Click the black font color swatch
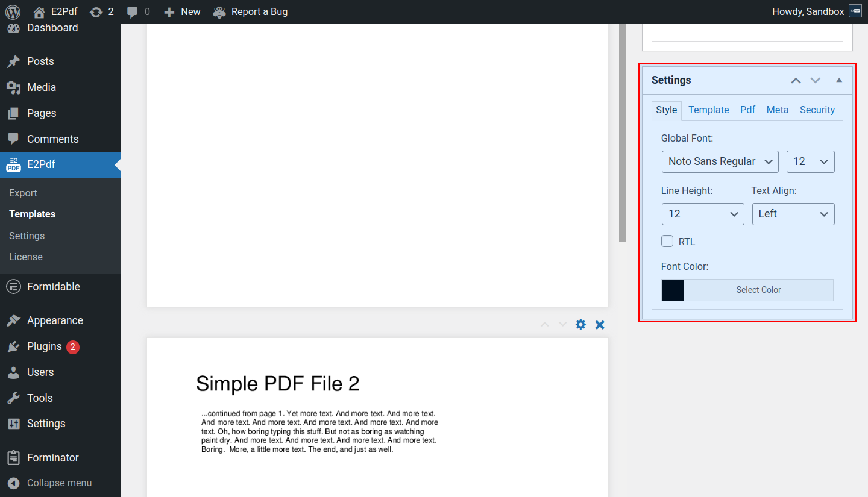The width and height of the screenshot is (868, 497). (673, 290)
